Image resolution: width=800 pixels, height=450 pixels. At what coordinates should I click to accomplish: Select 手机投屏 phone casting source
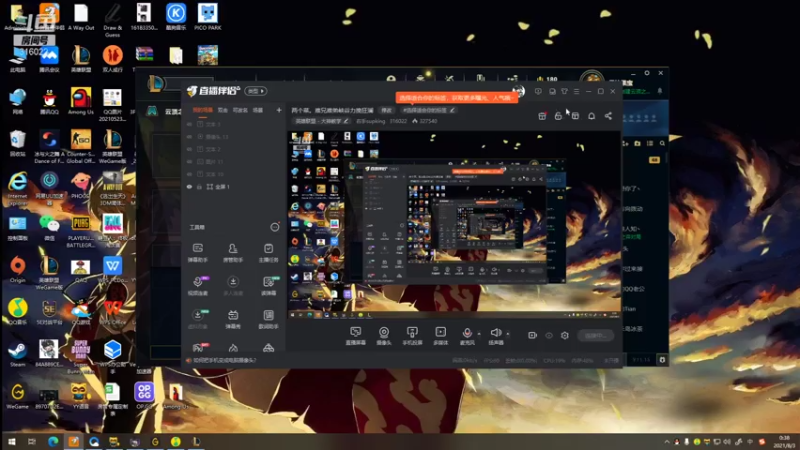click(x=412, y=336)
